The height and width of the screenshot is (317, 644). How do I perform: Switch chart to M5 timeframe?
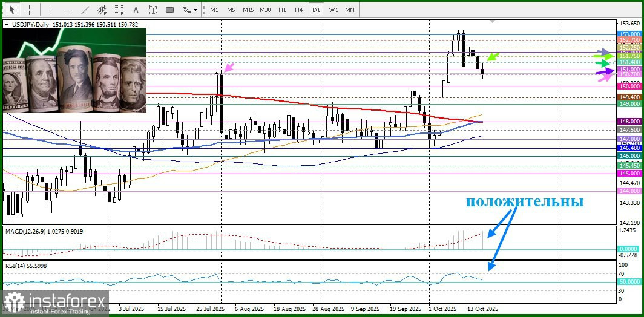(x=231, y=10)
